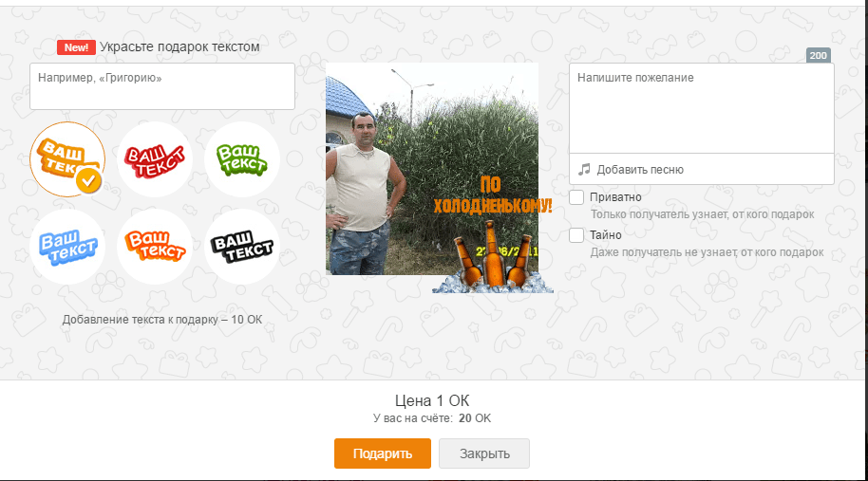
Task: Open the "Добавить песню" link
Action: pyautogui.click(x=640, y=170)
